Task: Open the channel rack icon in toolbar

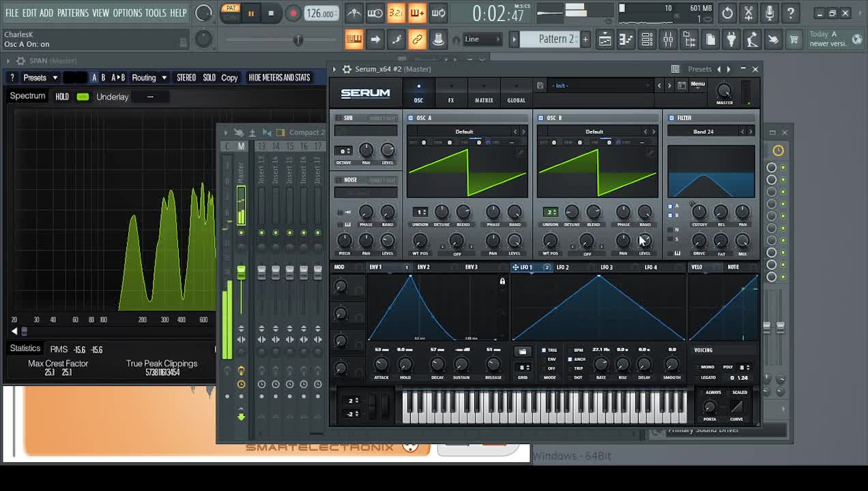Action: (x=647, y=40)
